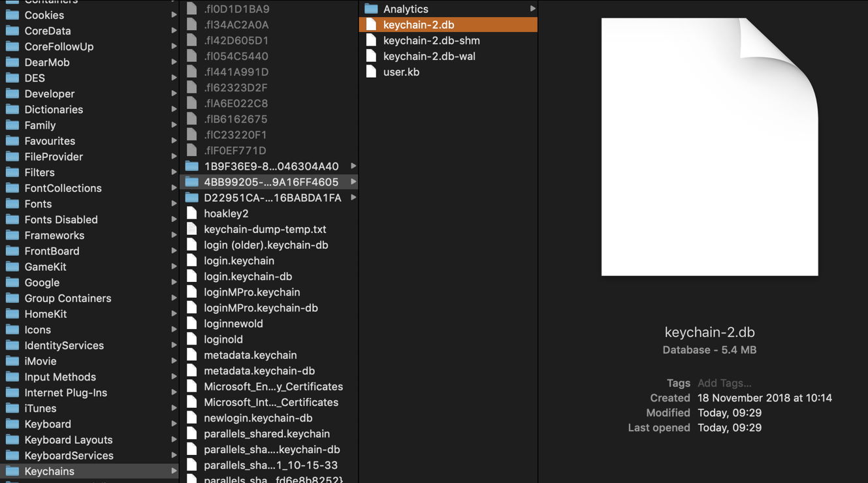Select the .flC23220F1 hidden file name
The image size is (868, 483).
click(235, 134)
